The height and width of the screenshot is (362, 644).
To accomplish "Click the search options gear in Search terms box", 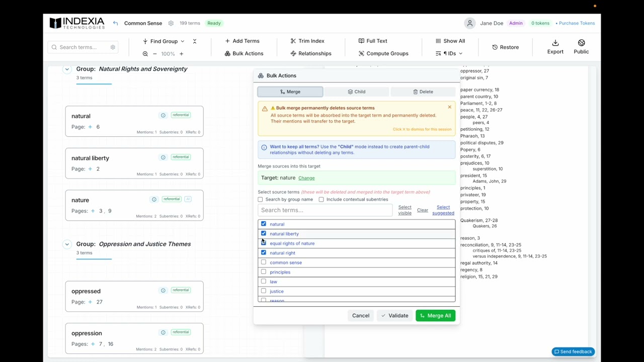I will pos(113,47).
